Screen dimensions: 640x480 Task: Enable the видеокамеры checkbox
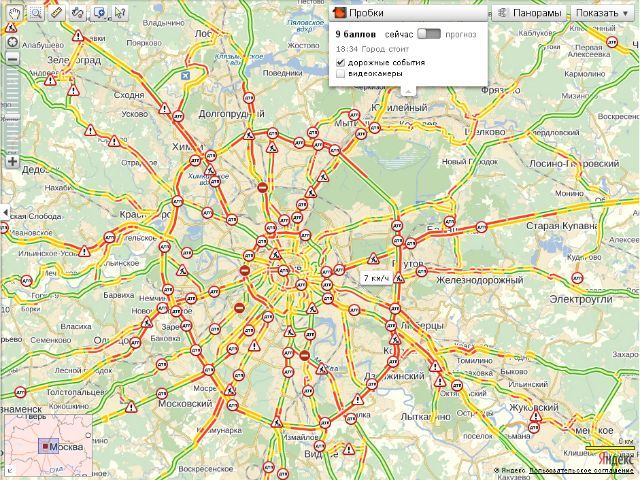(340, 73)
